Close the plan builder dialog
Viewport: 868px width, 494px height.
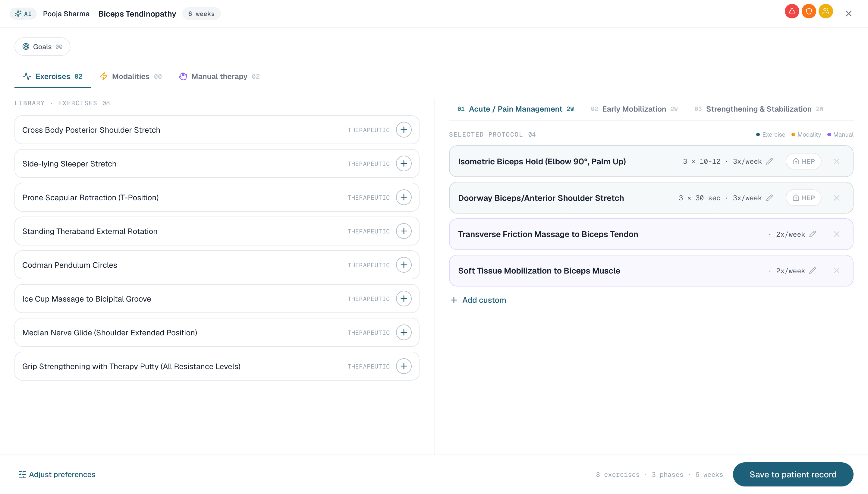848,14
